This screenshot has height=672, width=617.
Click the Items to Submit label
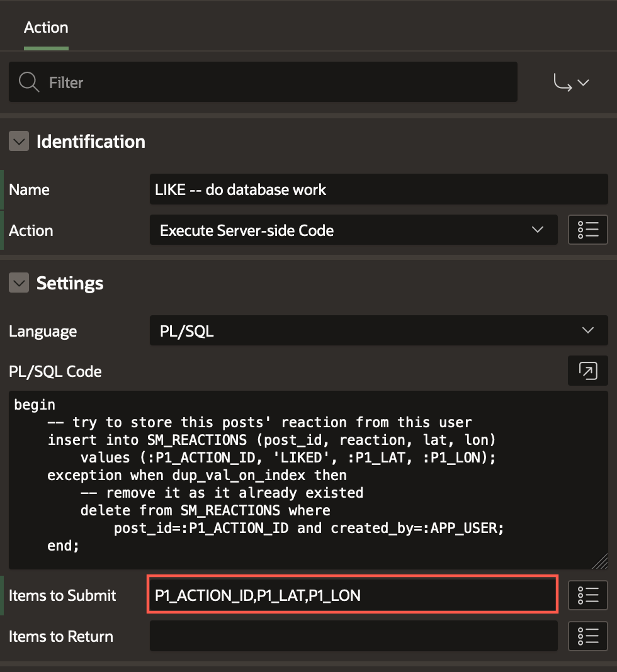pyautogui.click(x=62, y=595)
